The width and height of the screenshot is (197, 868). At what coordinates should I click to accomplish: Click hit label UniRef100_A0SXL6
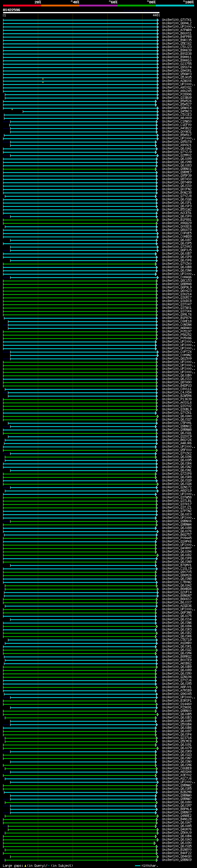click(176, 402)
